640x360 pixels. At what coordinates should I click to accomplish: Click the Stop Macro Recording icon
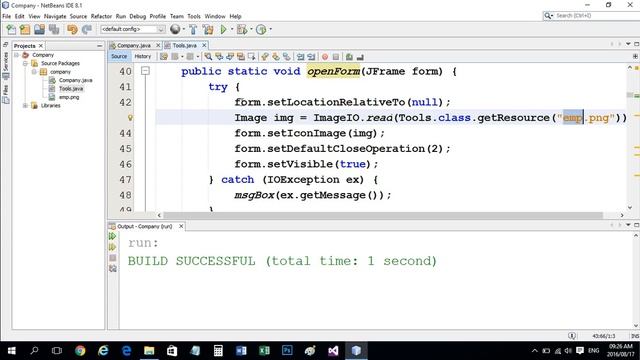tap(336, 57)
